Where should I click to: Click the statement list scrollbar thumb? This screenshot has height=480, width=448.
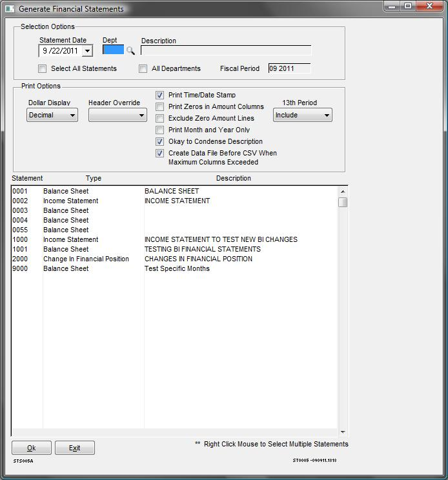point(343,203)
